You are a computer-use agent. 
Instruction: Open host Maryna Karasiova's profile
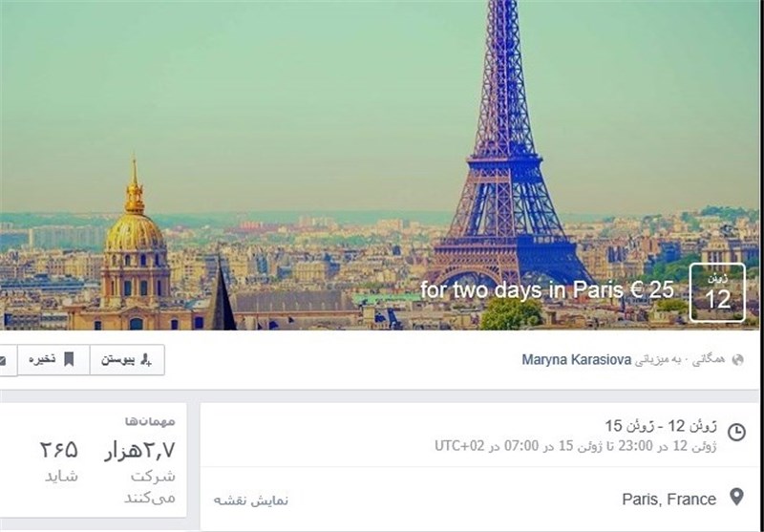pos(577,360)
